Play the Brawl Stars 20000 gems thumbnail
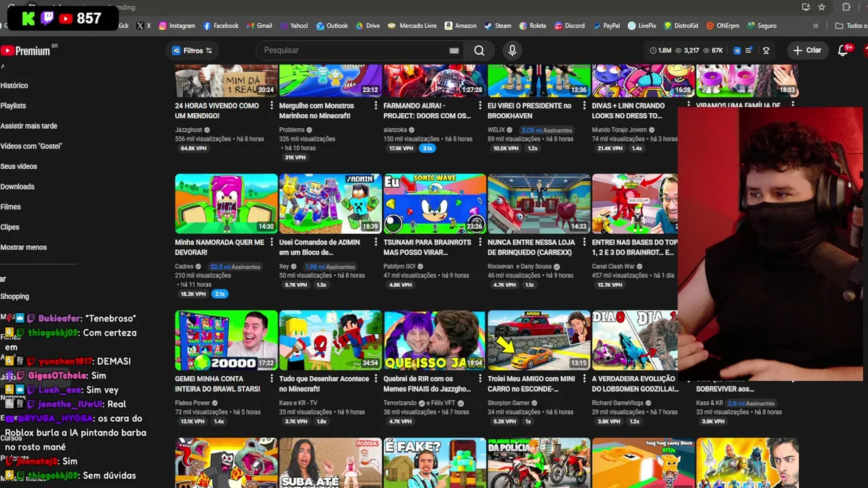Screen dimensions: 868x488 pyautogui.click(x=226, y=340)
